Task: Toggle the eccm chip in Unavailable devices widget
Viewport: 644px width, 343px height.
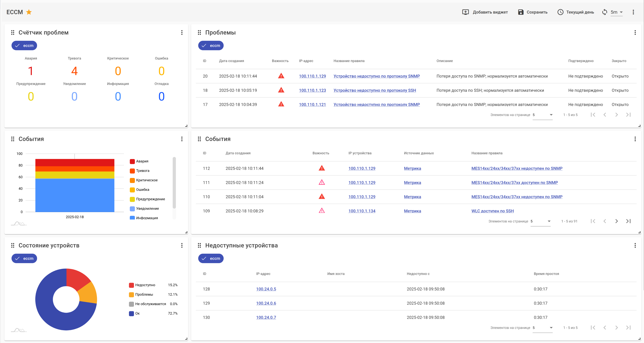Action: point(211,258)
